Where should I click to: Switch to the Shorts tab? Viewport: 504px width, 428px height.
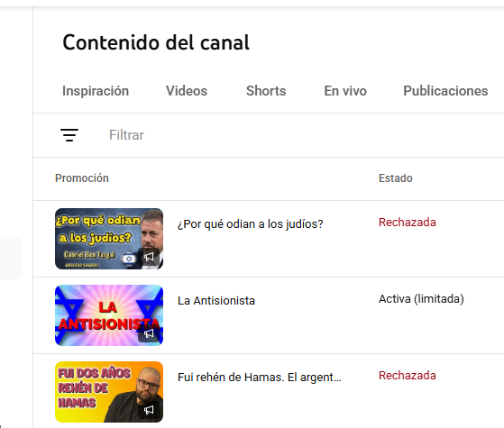click(x=266, y=91)
